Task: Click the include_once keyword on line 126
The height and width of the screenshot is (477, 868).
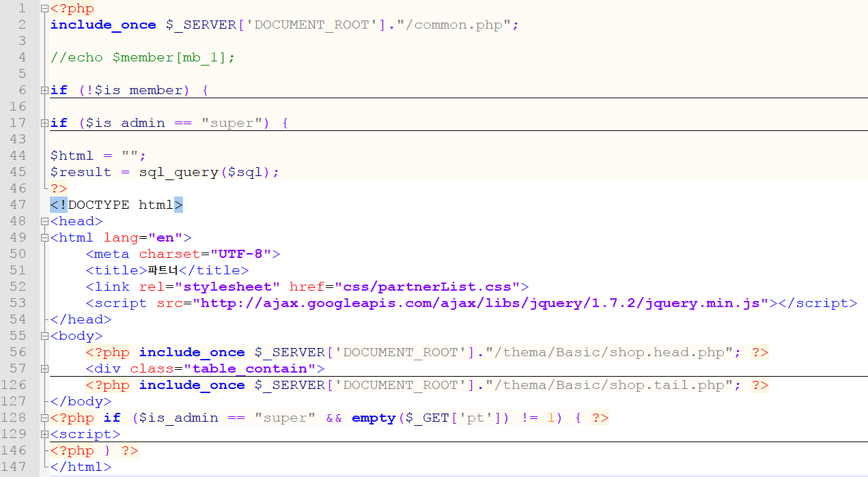Action: coord(192,385)
